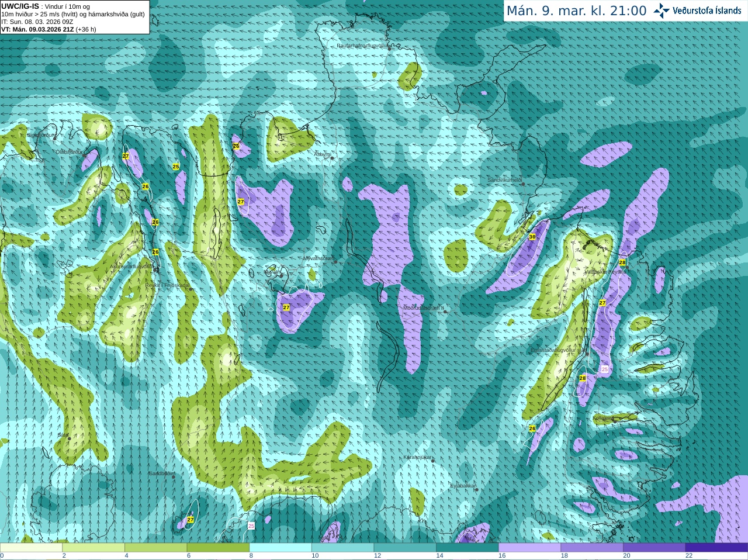Pick the 0–2 m/s legend color

[x=31, y=548]
